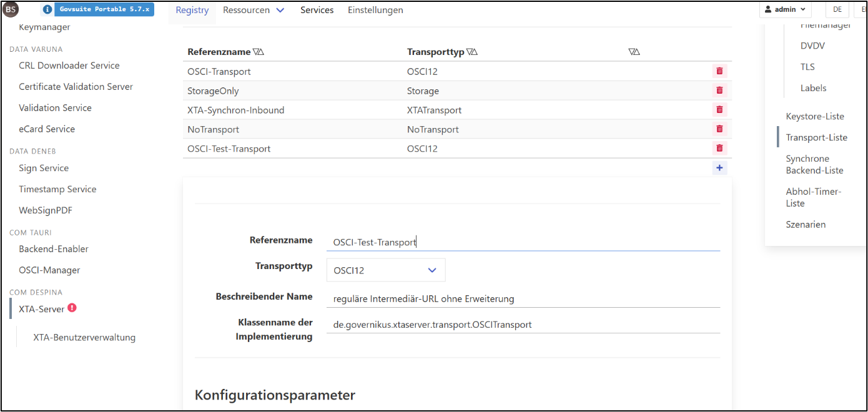Select Services in the top navigation
The height and width of the screenshot is (412, 868).
click(x=317, y=10)
